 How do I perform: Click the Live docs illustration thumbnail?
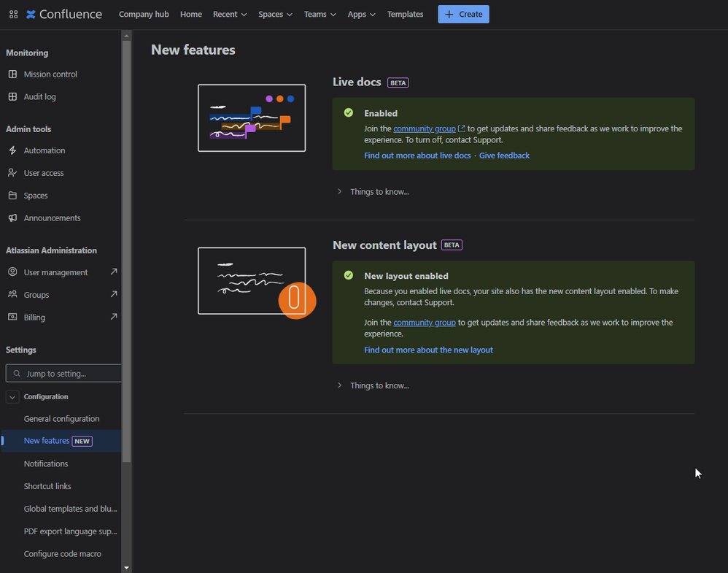pyautogui.click(x=252, y=118)
